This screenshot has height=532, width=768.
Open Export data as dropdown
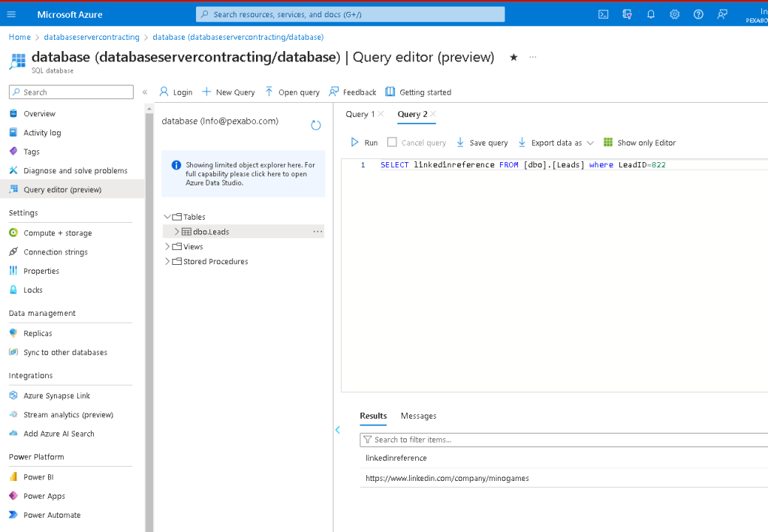[556, 143]
